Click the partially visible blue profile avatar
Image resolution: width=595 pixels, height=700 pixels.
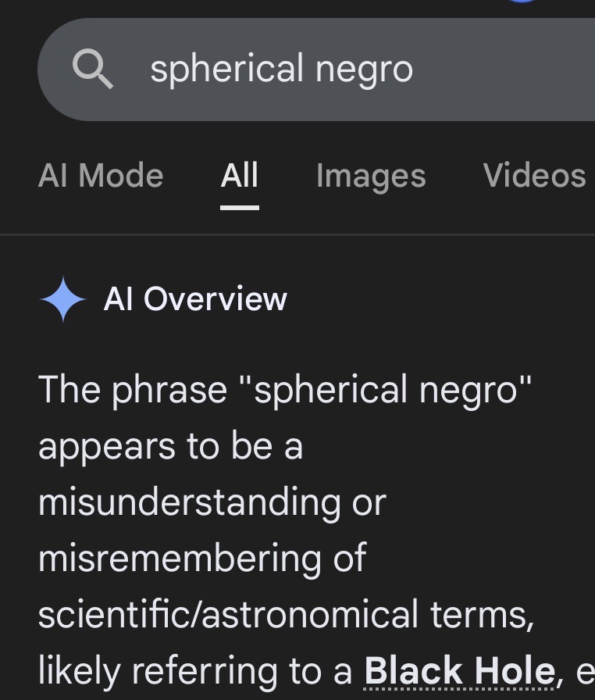522,2
